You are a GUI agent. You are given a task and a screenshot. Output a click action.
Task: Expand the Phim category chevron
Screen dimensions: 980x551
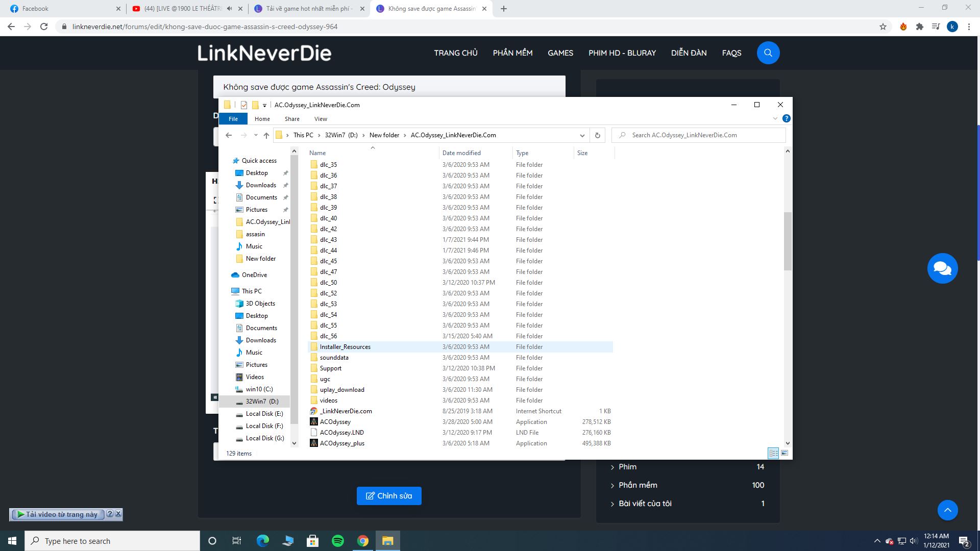612,467
